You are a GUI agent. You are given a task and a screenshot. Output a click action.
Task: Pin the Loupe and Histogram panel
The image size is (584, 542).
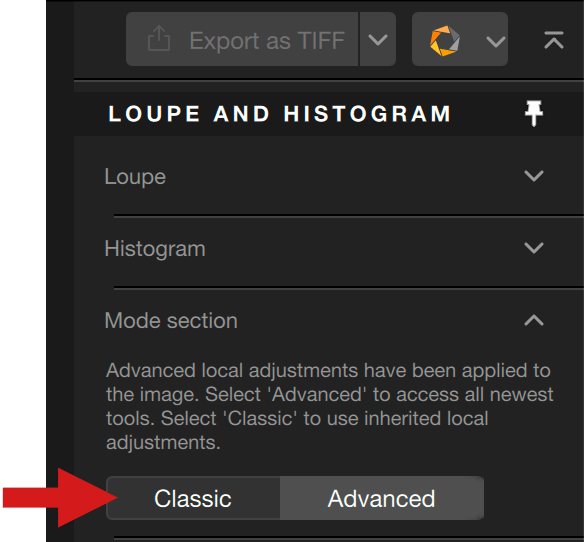tap(534, 113)
